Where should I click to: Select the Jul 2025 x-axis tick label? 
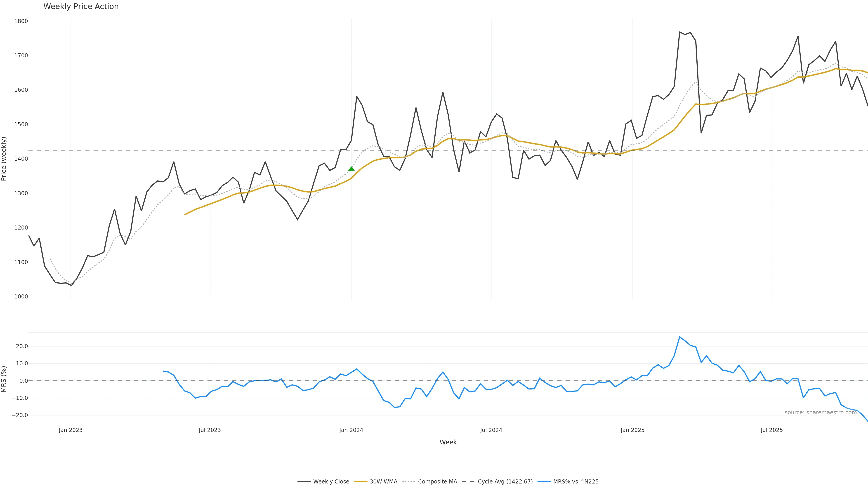(x=772, y=430)
